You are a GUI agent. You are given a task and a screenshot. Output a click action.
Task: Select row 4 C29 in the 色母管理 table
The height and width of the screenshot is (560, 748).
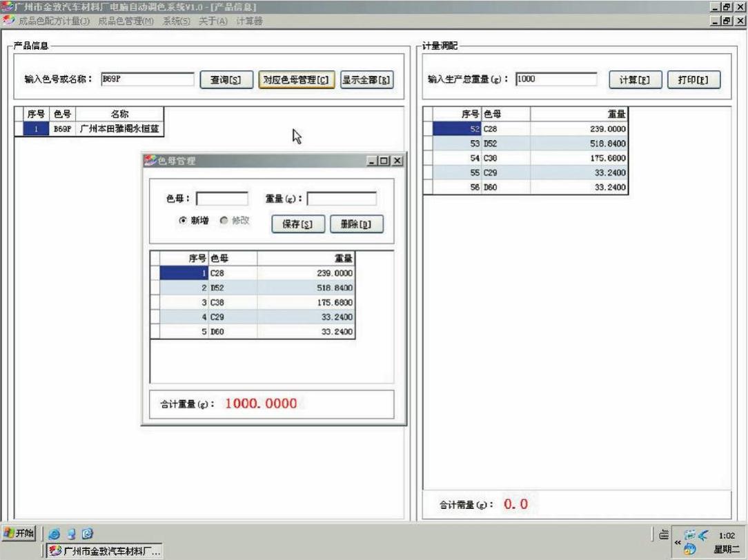click(x=253, y=317)
